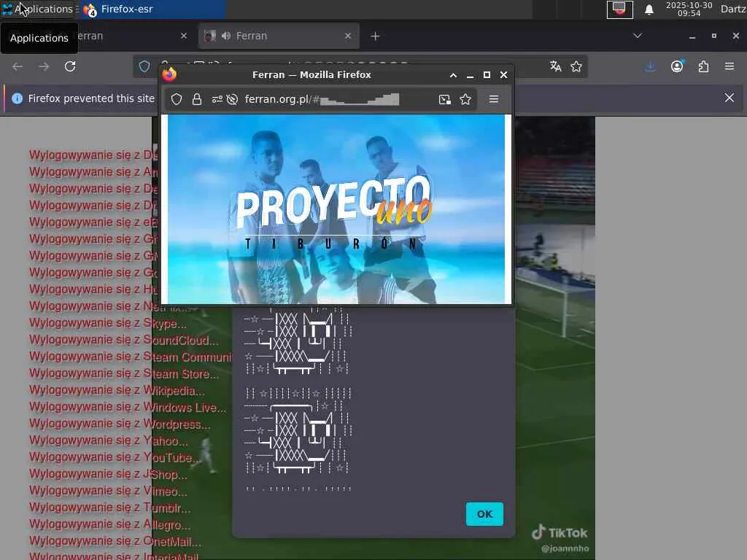747x560 pixels.
Task: Click the 'Wylogowywanie się z YouTube...' line
Action: coord(115,458)
